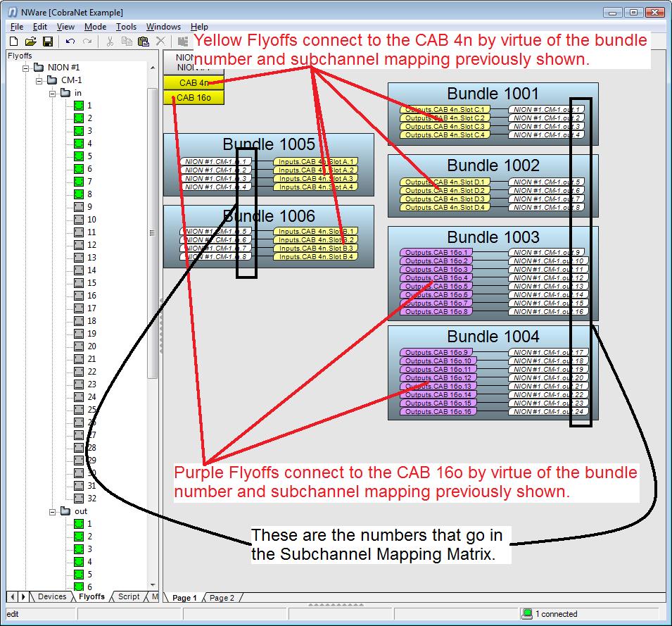Click the yellow CAB 16o block
The height and width of the screenshot is (626, 672).
[x=194, y=98]
